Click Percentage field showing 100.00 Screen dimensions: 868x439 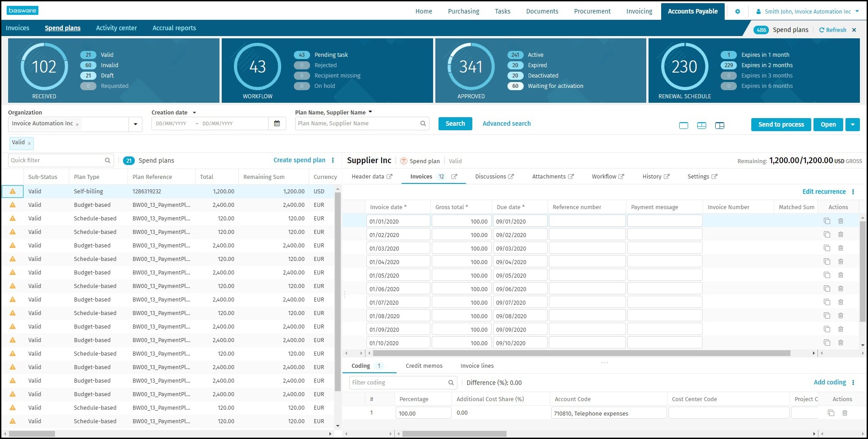(423, 413)
